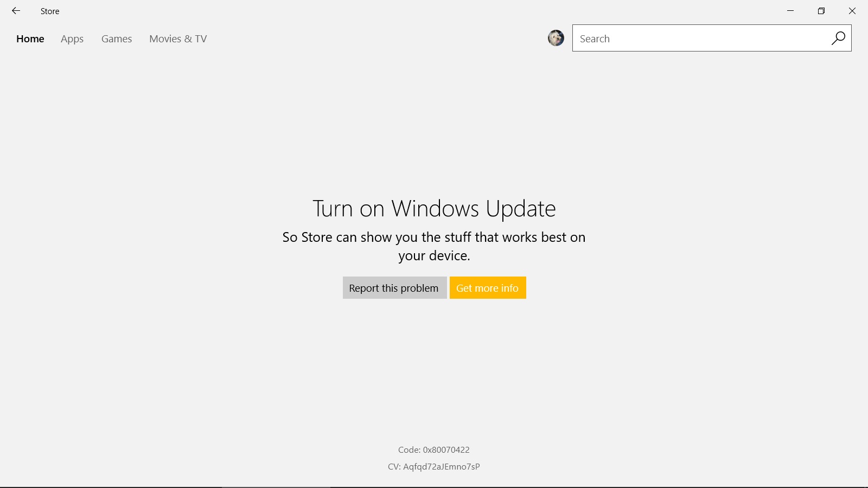Open the user profile avatar

556,38
